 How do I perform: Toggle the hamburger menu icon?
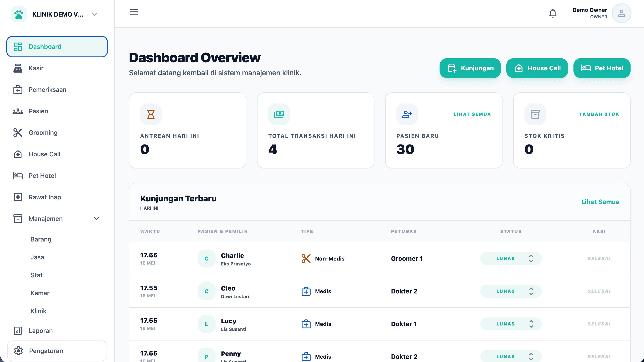click(x=134, y=12)
